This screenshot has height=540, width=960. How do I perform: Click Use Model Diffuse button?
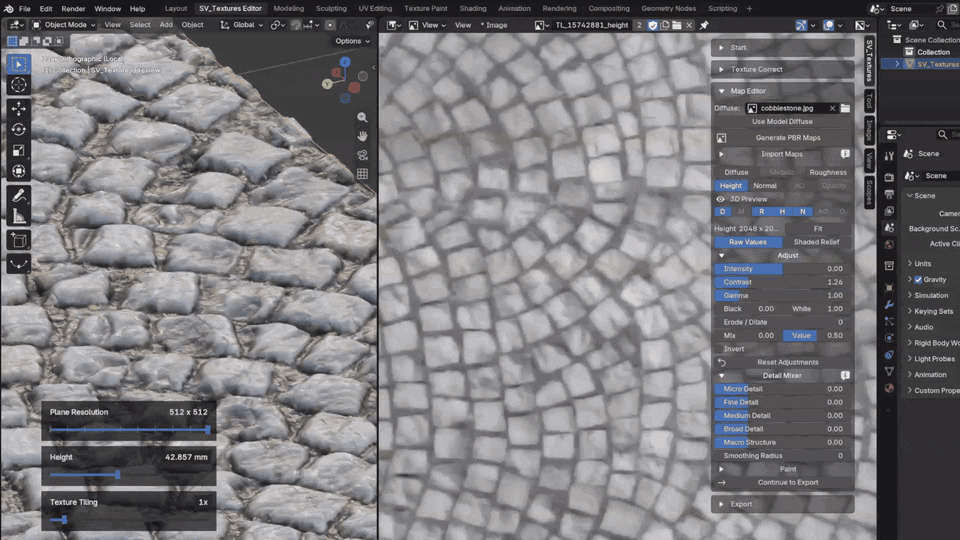782,122
